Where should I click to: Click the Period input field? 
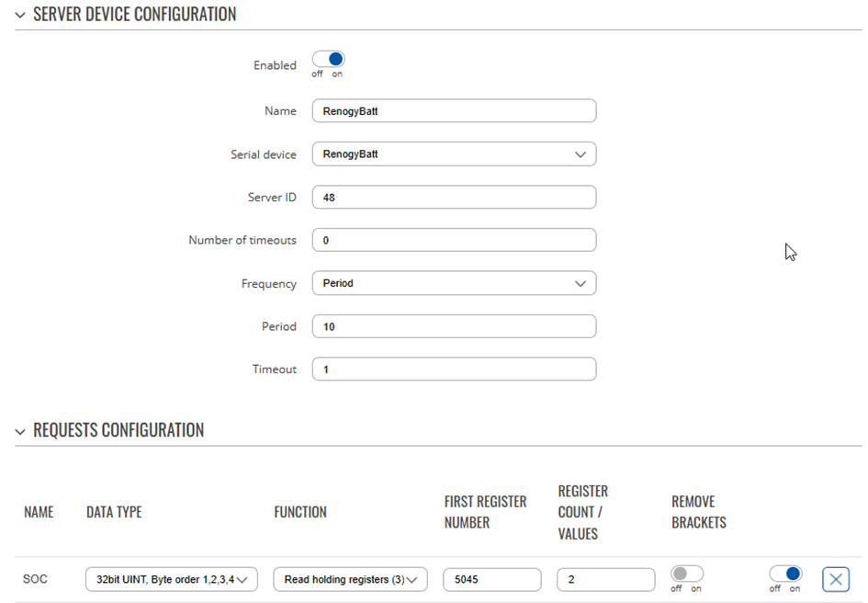tap(454, 326)
